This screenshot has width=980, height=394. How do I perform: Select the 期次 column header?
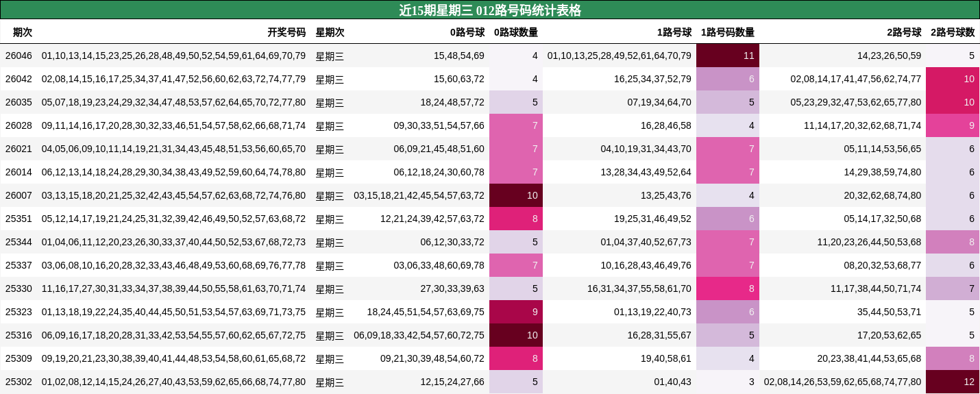click(23, 32)
